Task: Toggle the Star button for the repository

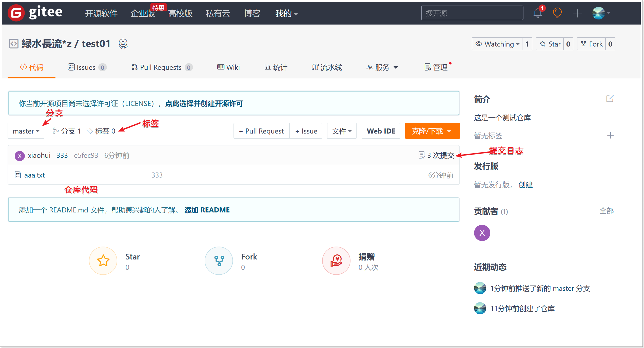Action: 550,44
